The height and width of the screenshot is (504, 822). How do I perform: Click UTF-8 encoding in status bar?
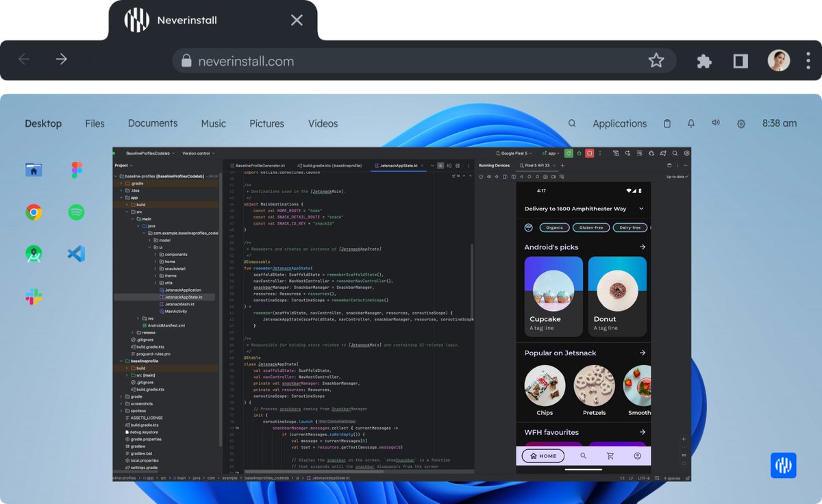click(643, 477)
